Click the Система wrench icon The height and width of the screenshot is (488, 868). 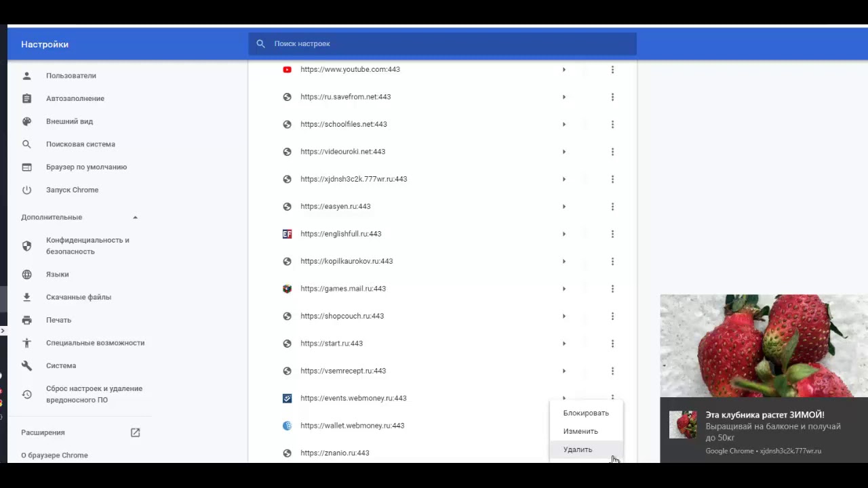(x=26, y=366)
